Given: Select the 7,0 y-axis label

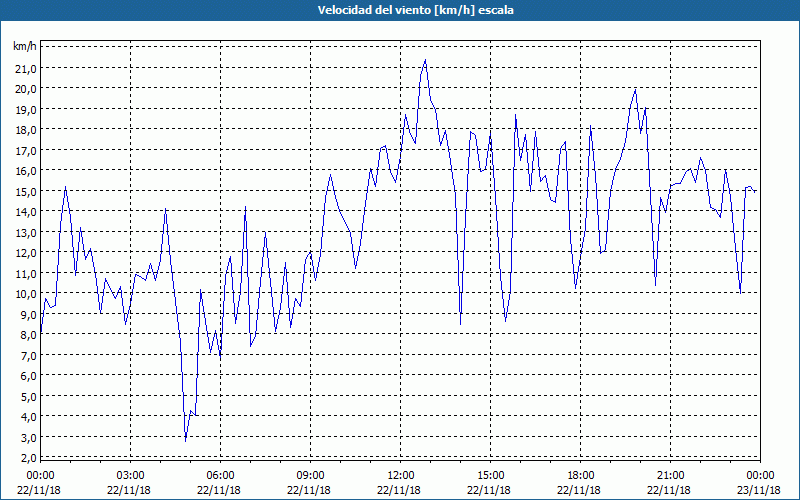Looking at the screenshot, I should click(x=29, y=356).
